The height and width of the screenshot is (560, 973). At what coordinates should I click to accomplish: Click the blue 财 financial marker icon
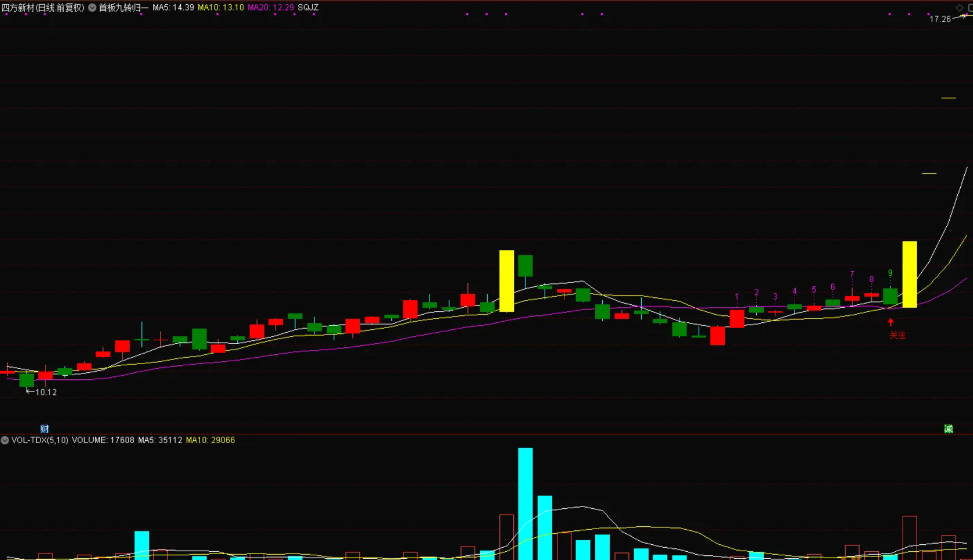44,429
